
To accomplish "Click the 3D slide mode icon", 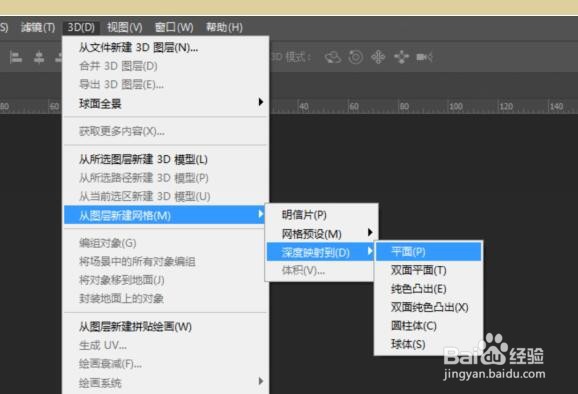I will (x=401, y=57).
